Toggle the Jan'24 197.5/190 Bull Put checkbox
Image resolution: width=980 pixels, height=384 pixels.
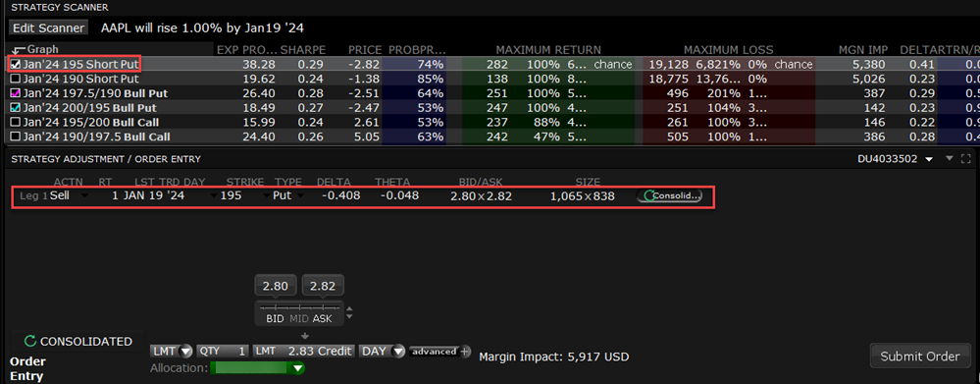pyautogui.click(x=17, y=93)
